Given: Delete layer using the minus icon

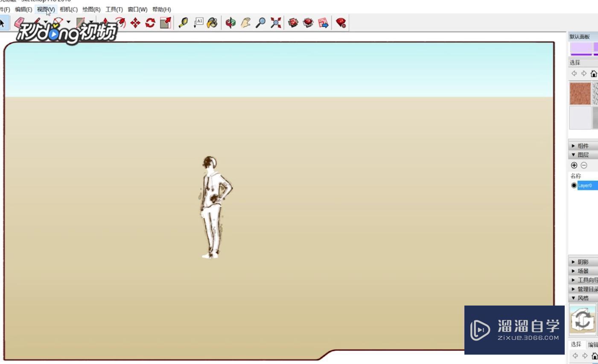Looking at the screenshot, I should pos(584,165).
